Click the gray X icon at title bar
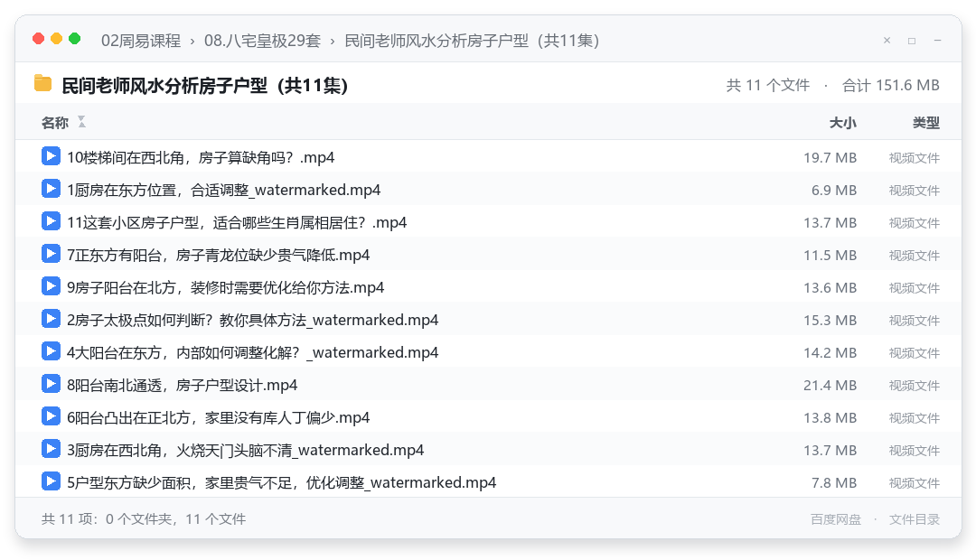Image resolution: width=976 pixels, height=560 pixels. (887, 41)
